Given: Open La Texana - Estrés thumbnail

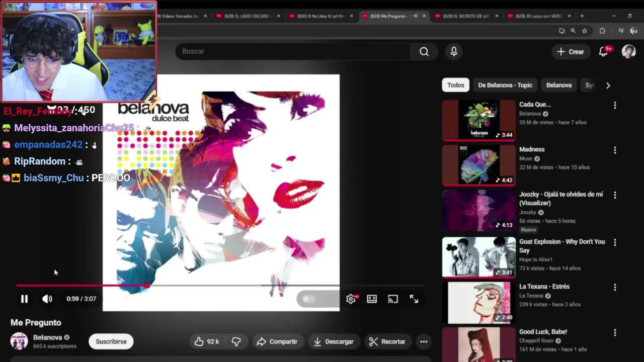Looking at the screenshot, I should coord(479,303).
